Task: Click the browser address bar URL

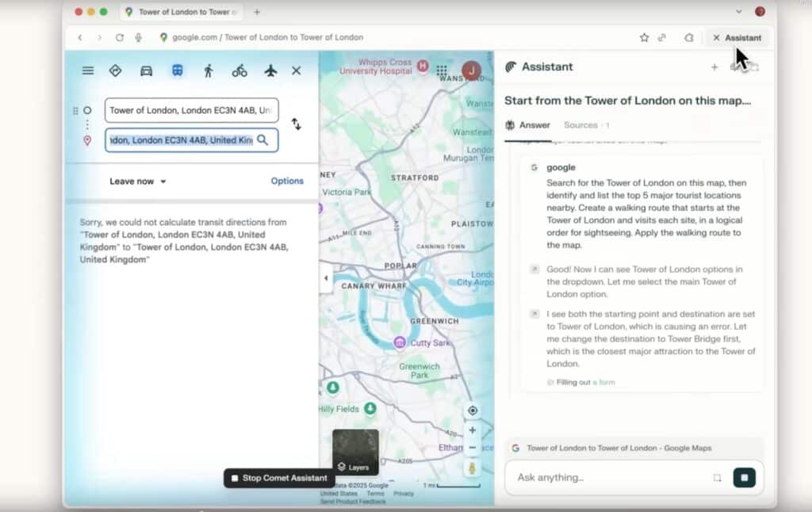Action: tap(268, 37)
